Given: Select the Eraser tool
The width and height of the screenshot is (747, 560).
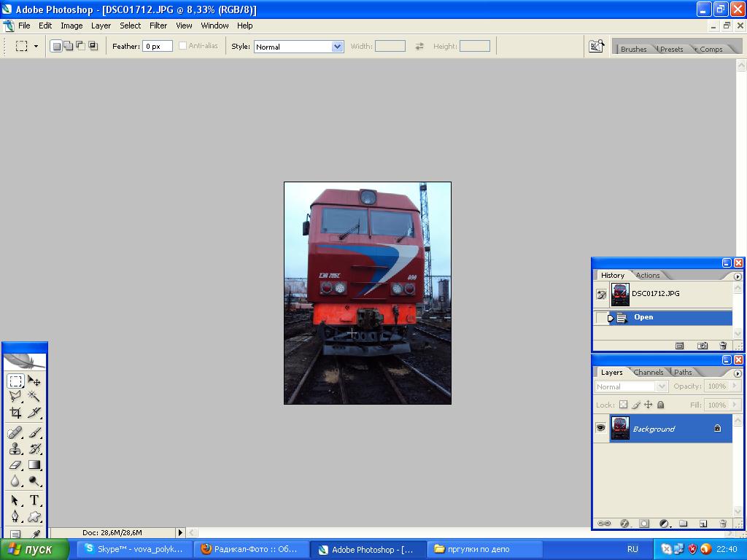Looking at the screenshot, I should 16,465.
